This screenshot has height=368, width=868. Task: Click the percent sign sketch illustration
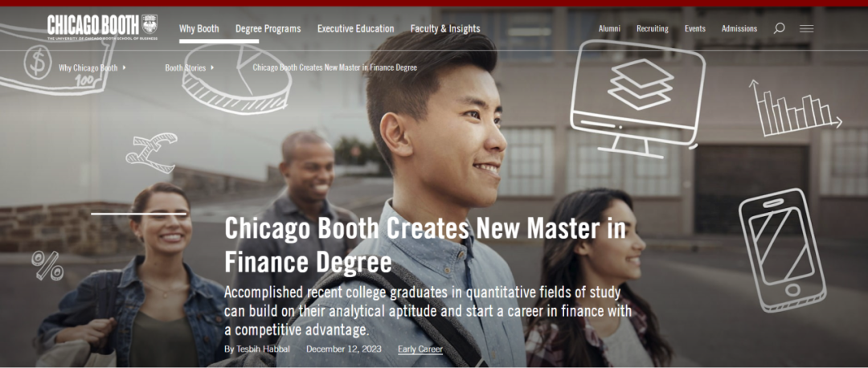point(47,265)
